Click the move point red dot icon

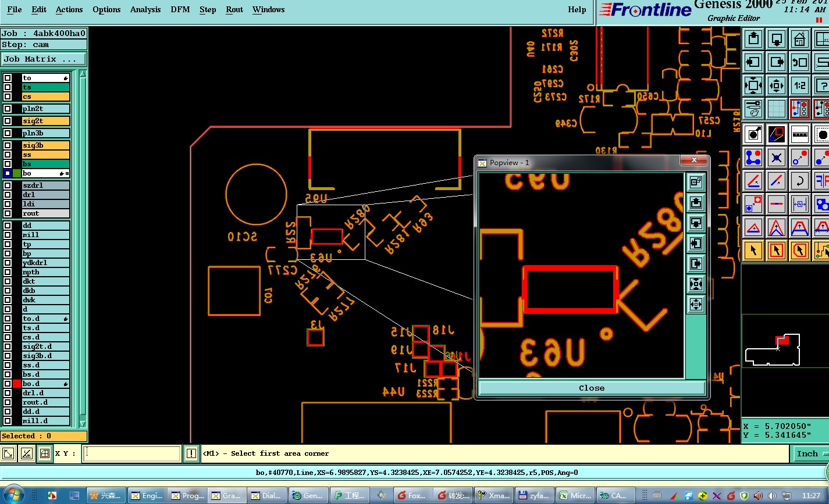(x=800, y=158)
